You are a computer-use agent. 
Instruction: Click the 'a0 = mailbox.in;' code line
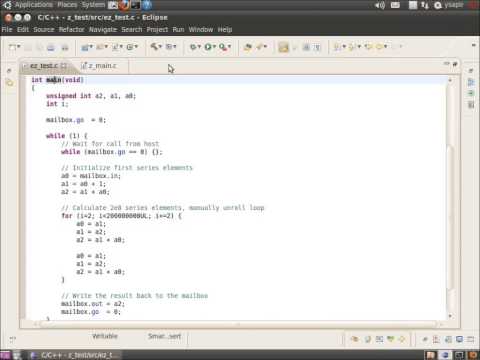[91, 176]
